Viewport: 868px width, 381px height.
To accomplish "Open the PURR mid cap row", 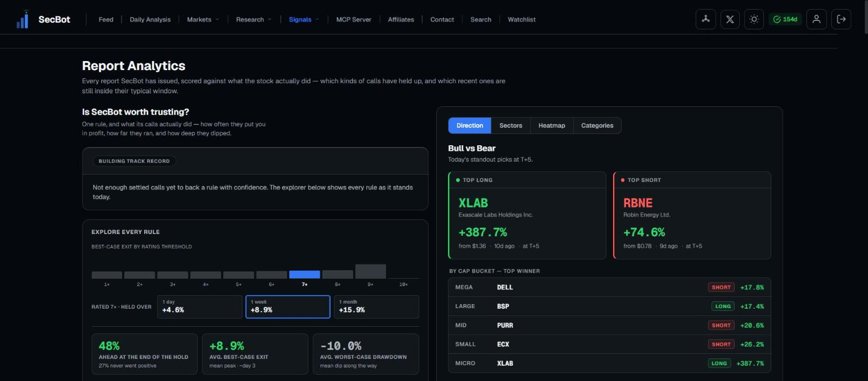I will coord(610,325).
